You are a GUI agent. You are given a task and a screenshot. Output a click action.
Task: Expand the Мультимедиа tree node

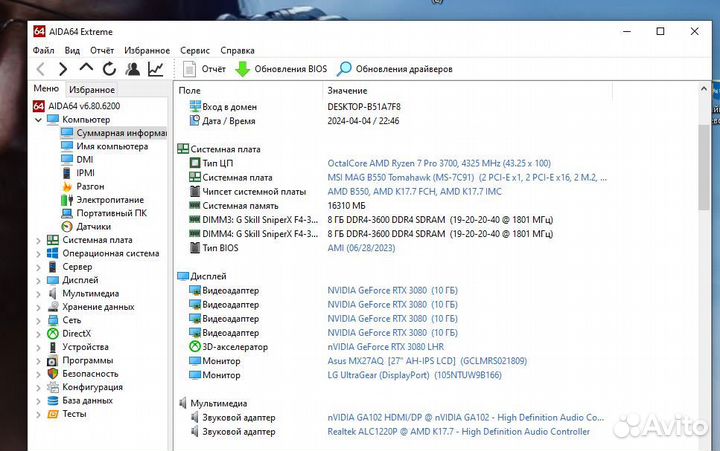pos(38,294)
